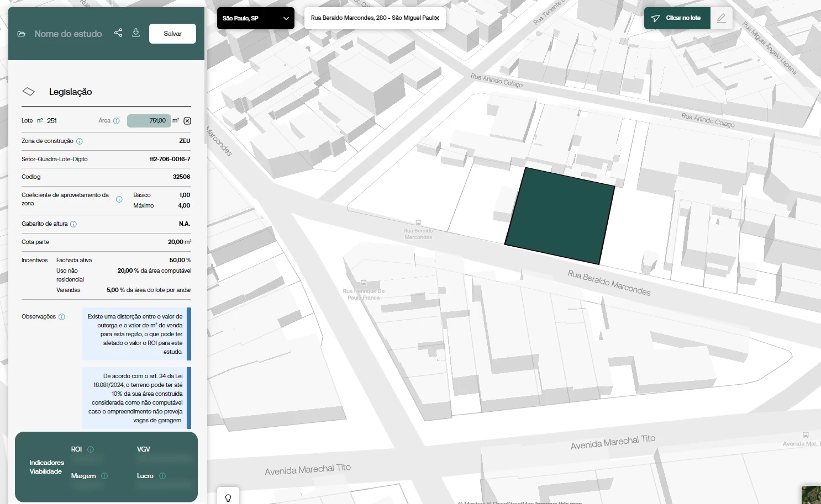Clear the address search field
Image resolution: width=821 pixels, height=504 pixels.
coord(437,18)
